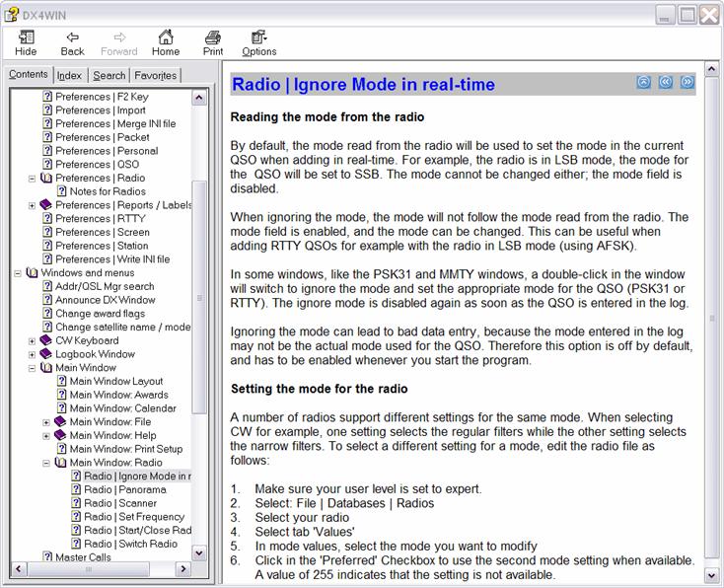This screenshot has width=724, height=588.
Task: Switch to the Contents tab
Action: tap(29, 74)
